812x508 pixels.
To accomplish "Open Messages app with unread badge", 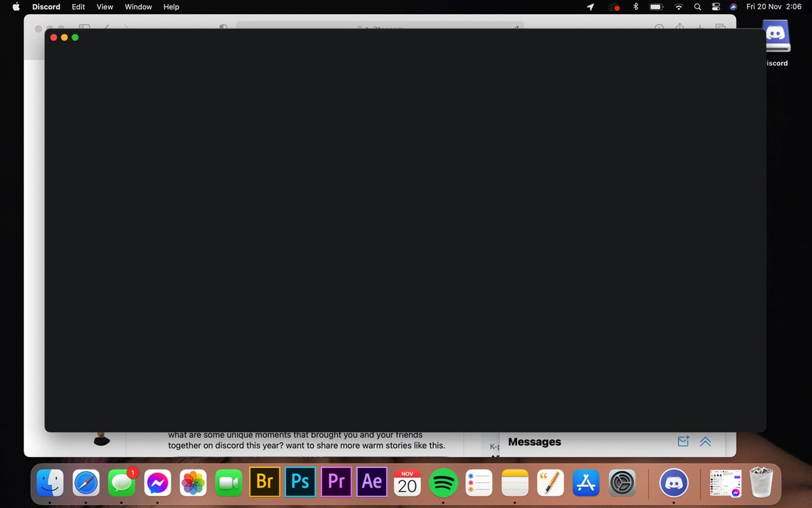I will [x=122, y=483].
